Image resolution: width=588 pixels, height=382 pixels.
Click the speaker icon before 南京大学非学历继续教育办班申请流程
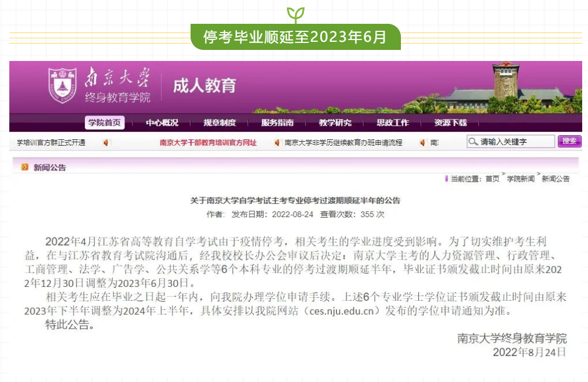point(277,143)
